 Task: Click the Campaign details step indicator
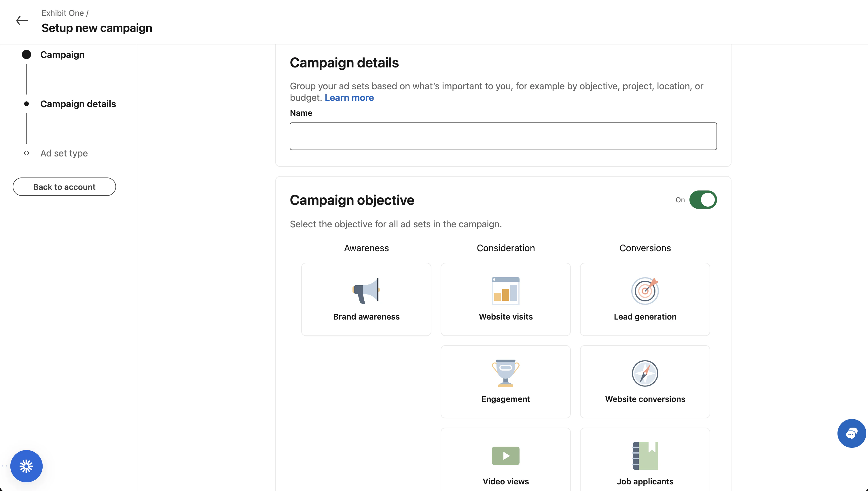pyautogui.click(x=26, y=104)
